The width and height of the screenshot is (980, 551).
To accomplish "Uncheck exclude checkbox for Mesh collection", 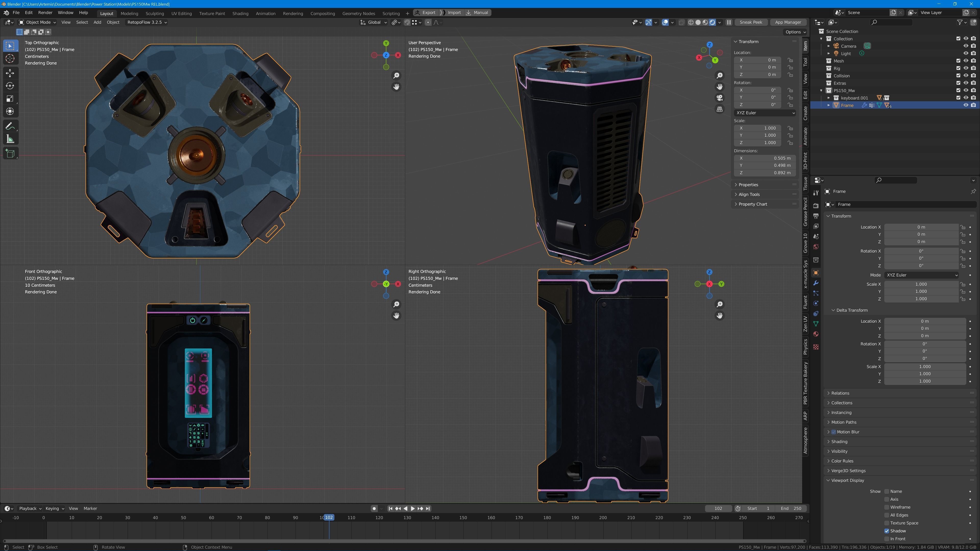I will tap(958, 61).
